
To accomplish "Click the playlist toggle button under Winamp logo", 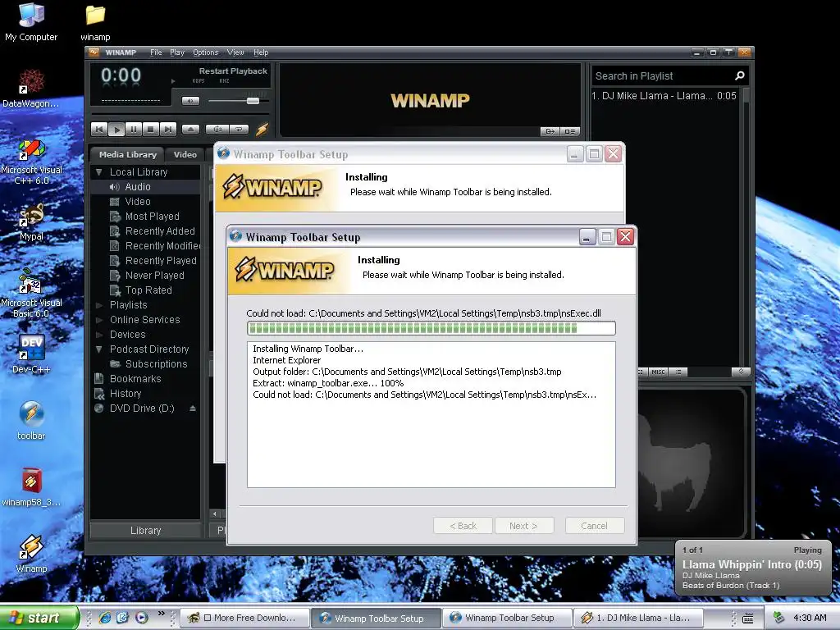I will tap(569, 131).
